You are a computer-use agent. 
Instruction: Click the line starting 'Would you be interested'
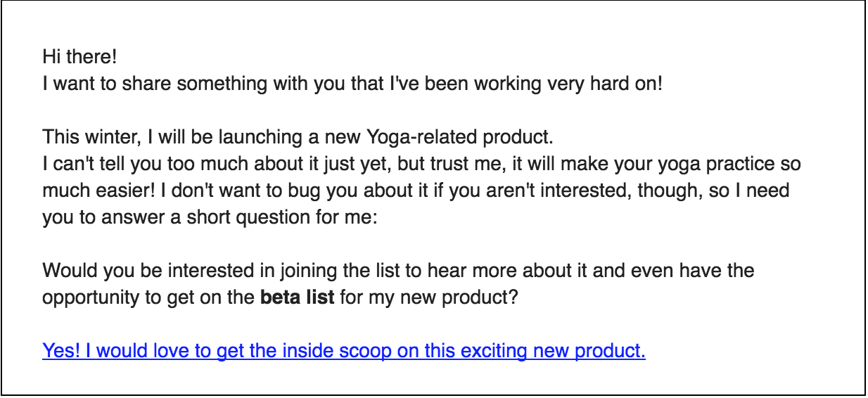tap(397, 271)
